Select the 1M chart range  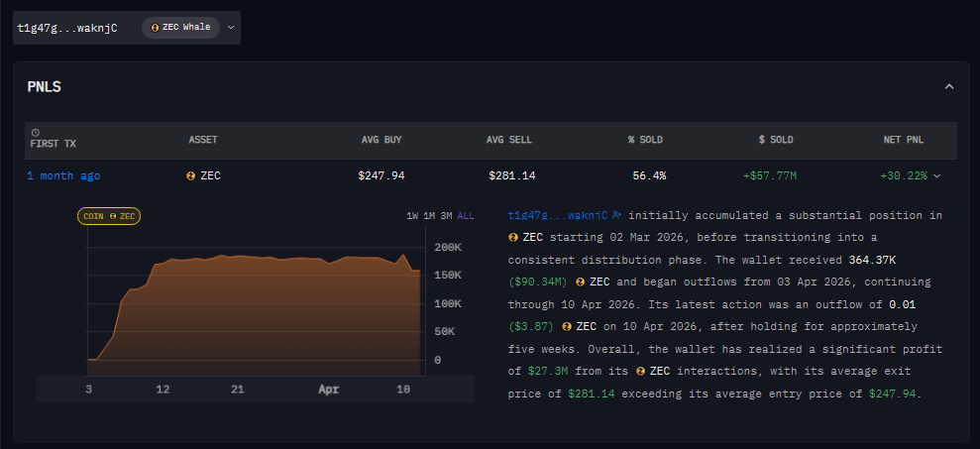point(429,215)
